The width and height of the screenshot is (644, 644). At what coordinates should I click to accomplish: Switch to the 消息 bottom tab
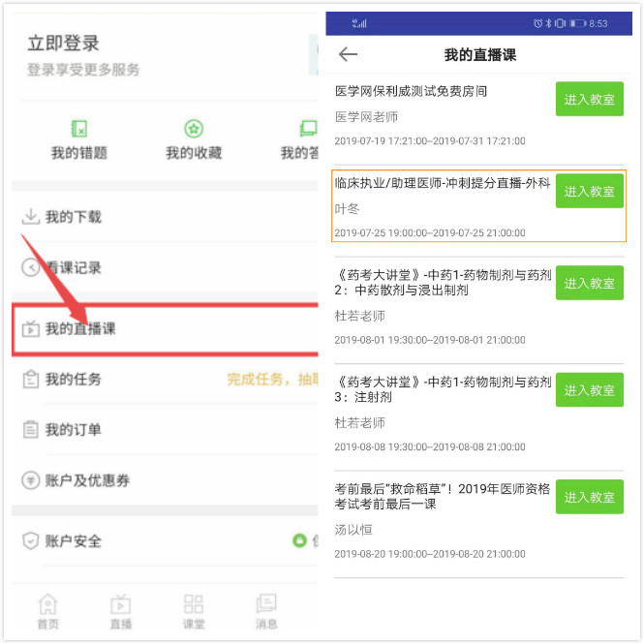(266, 611)
